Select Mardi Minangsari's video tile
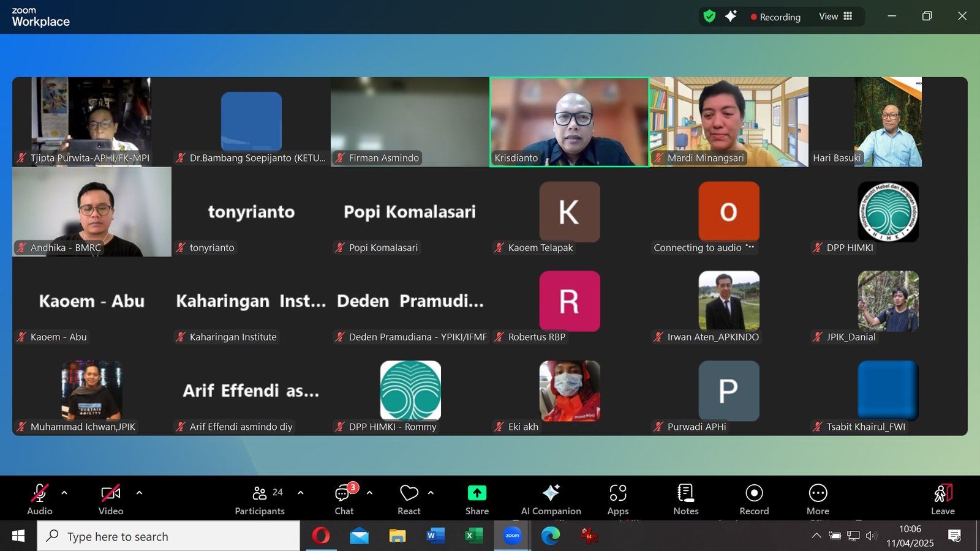Viewport: 980px width, 551px height. coord(729,122)
